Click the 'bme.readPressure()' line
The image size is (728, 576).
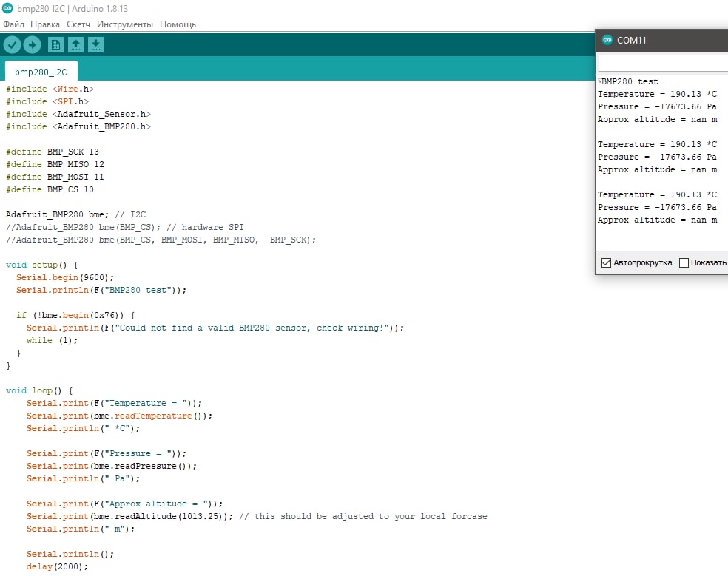tap(112, 466)
